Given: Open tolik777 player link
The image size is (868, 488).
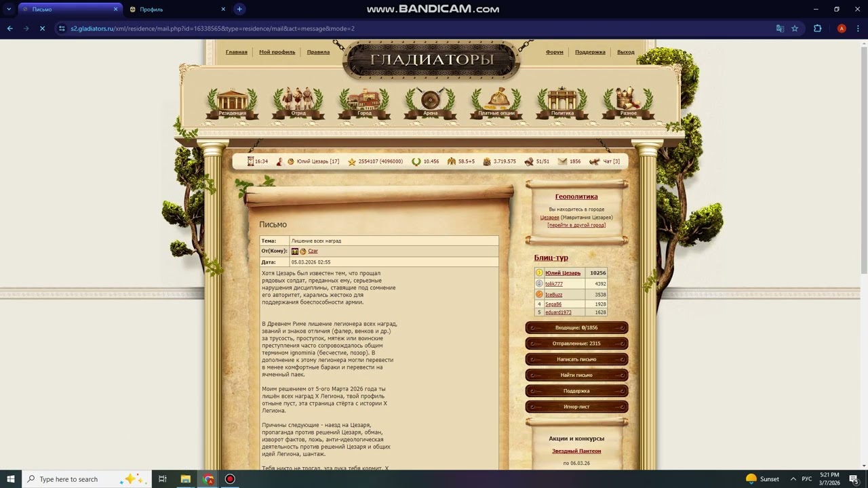Looking at the screenshot, I should coord(554,284).
